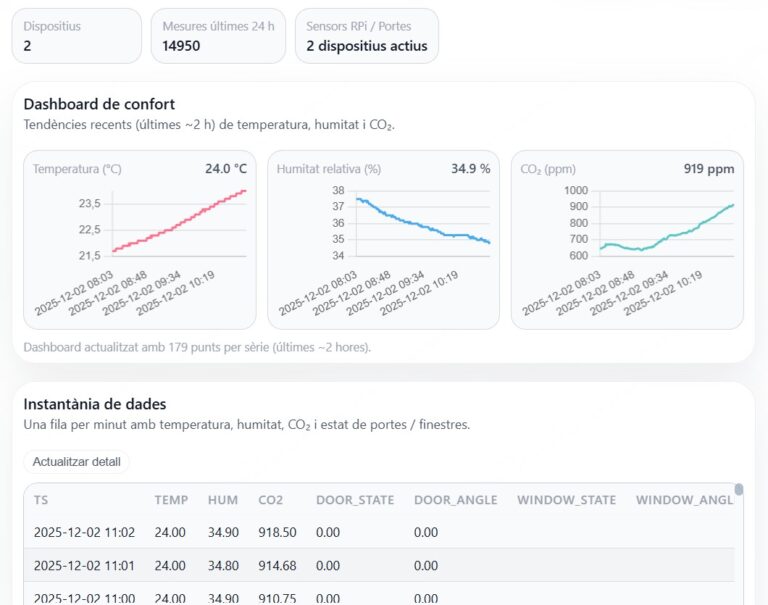Image resolution: width=768 pixels, height=605 pixels.
Task: Click the 34.9 % current humidity value
Action: click(471, 169)
